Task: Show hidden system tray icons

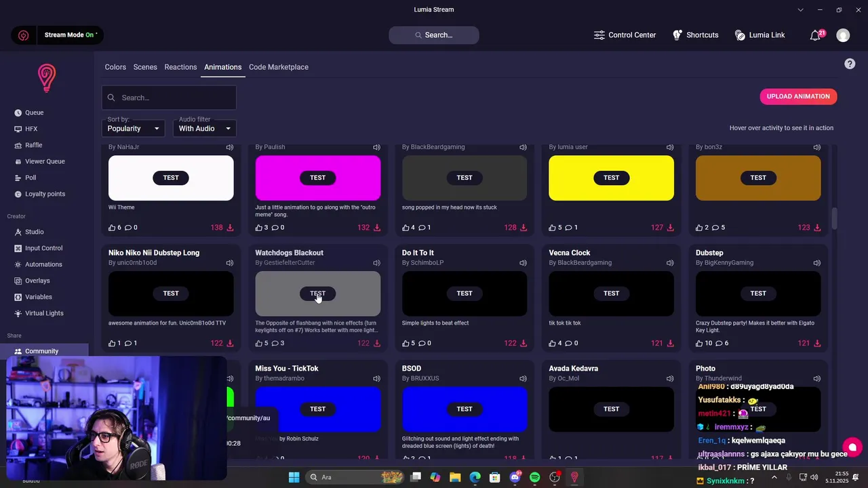Action: point(774,477)
